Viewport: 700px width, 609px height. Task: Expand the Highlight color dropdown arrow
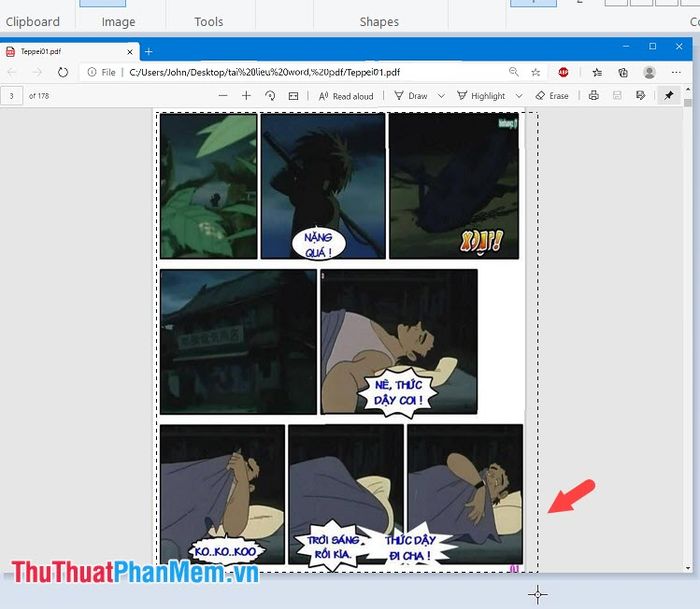[519, 96]
